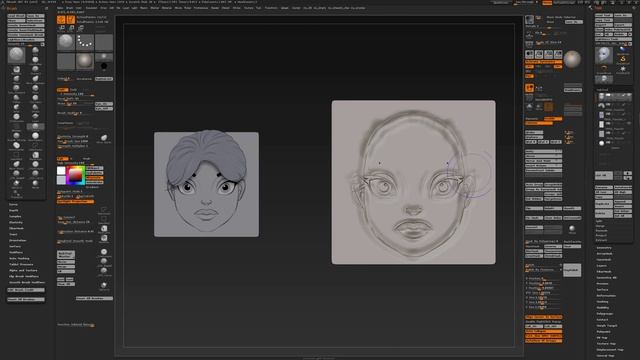
Task: Click the Draw Size slider
Action: [76, 104]
